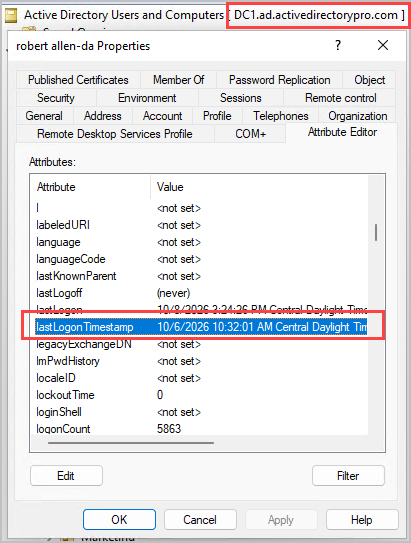411x543 pixels.
Task: Close the robert allen-da Properties dialog
Action: point(383,45)
